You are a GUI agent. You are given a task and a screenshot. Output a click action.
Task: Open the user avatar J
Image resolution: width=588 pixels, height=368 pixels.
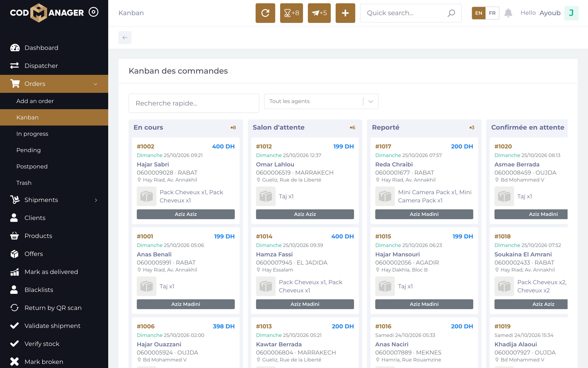571,13
